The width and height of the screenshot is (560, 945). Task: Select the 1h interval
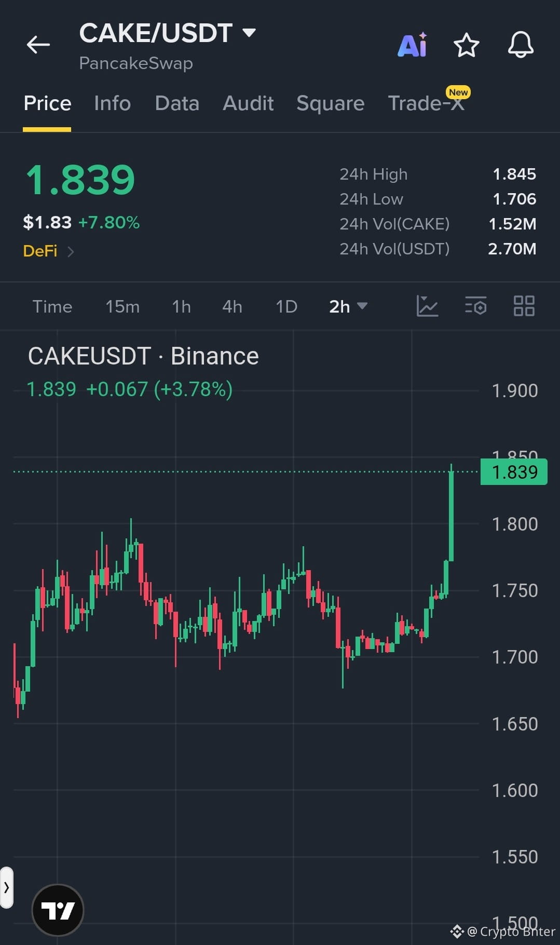[182, 306]
